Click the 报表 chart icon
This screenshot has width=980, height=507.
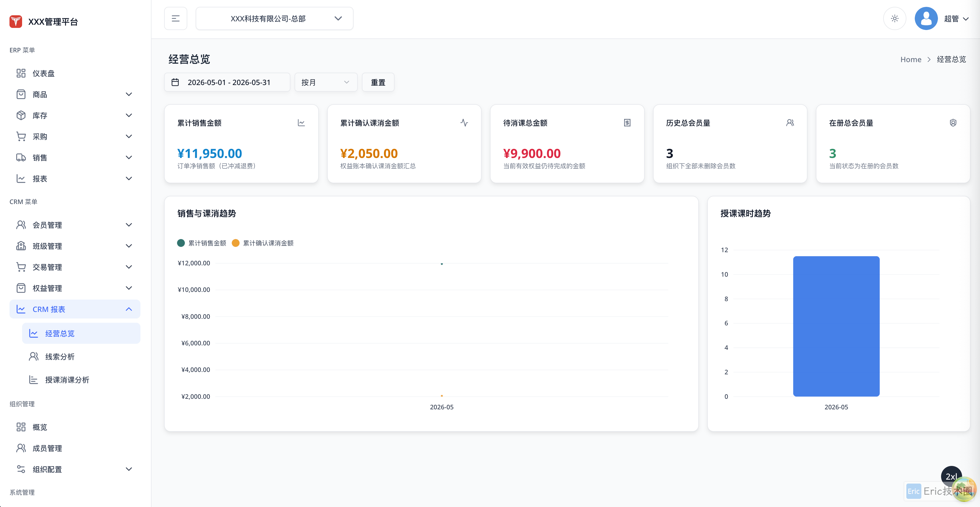(x=21, y=178)
